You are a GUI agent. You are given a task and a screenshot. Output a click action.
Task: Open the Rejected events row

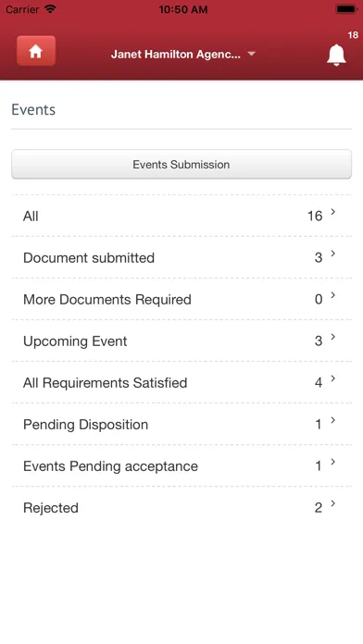click(181, 508)
